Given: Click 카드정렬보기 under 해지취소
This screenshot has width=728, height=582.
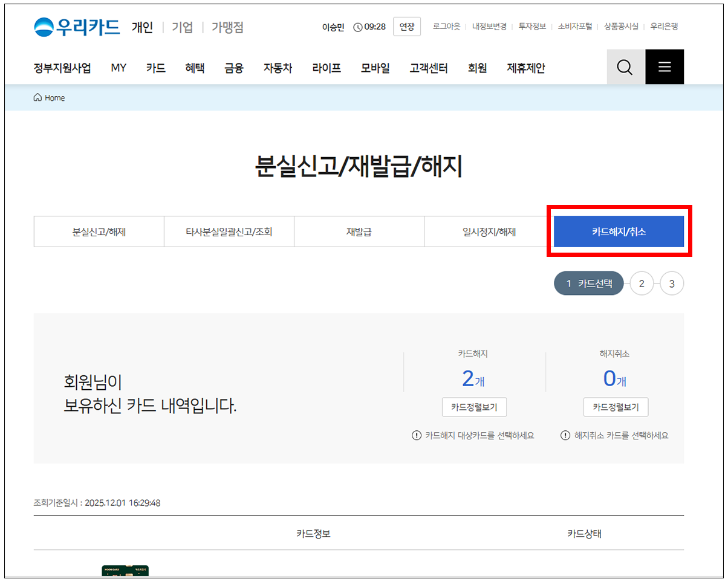Looking at the screenshot, I should [x=616, y=407].
